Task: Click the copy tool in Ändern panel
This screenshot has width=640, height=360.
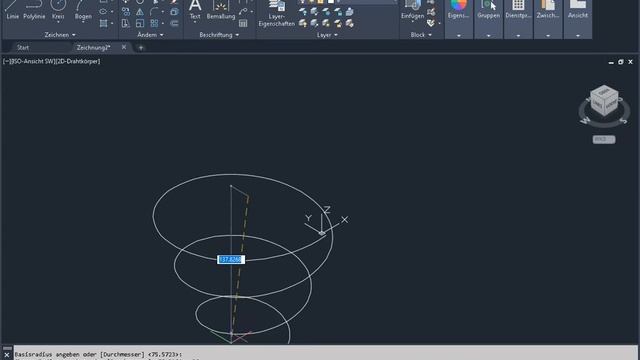Action: click(126, 11)
